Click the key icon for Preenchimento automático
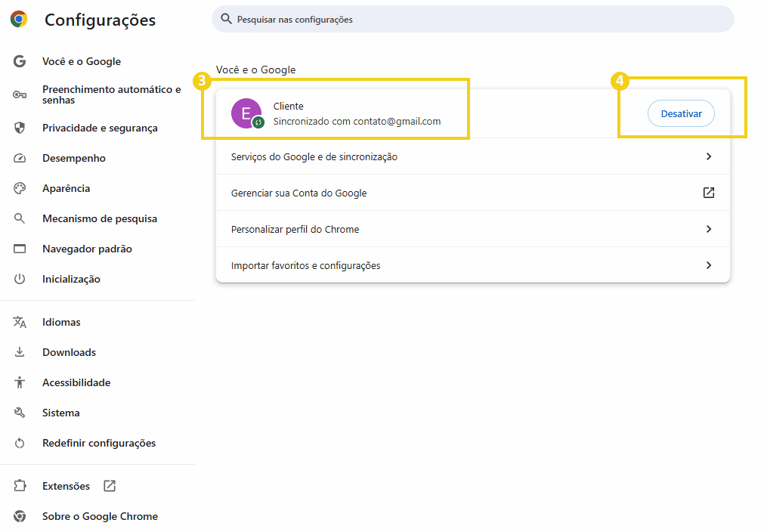764x532 pixels. click(20, 94)
